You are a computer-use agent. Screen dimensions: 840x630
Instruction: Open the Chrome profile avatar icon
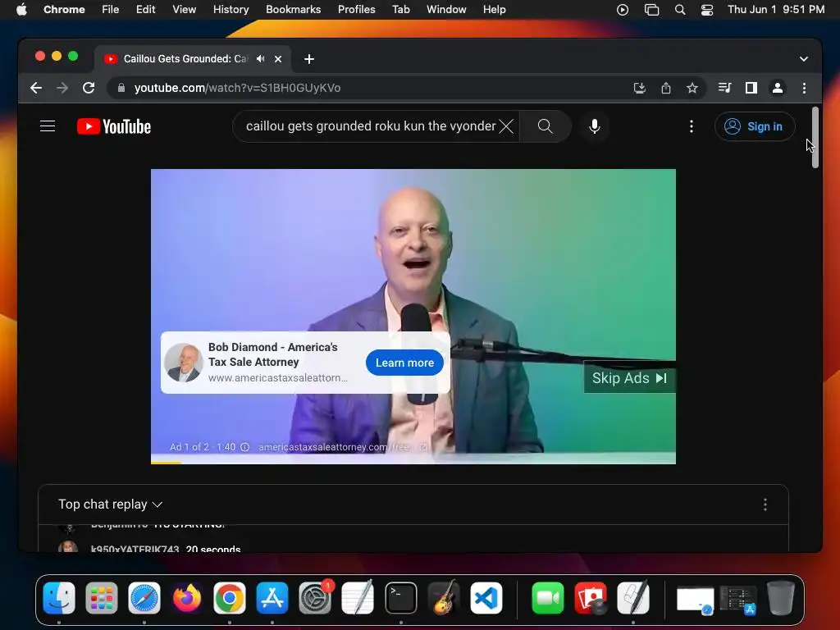pos(778,88)
